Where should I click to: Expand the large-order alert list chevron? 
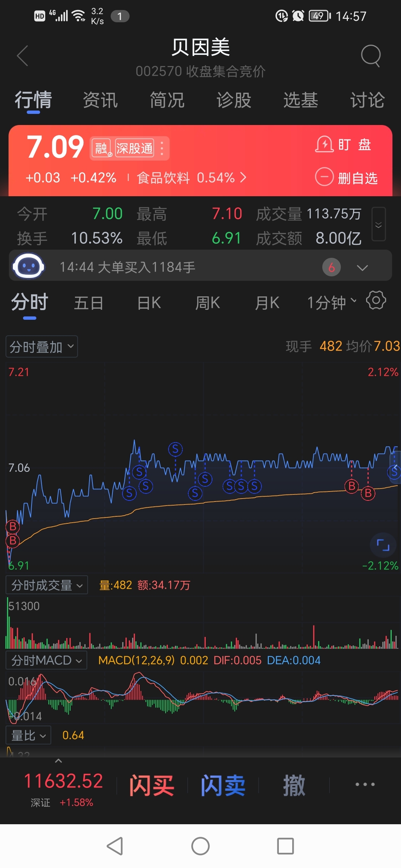(x=362, y=267)
